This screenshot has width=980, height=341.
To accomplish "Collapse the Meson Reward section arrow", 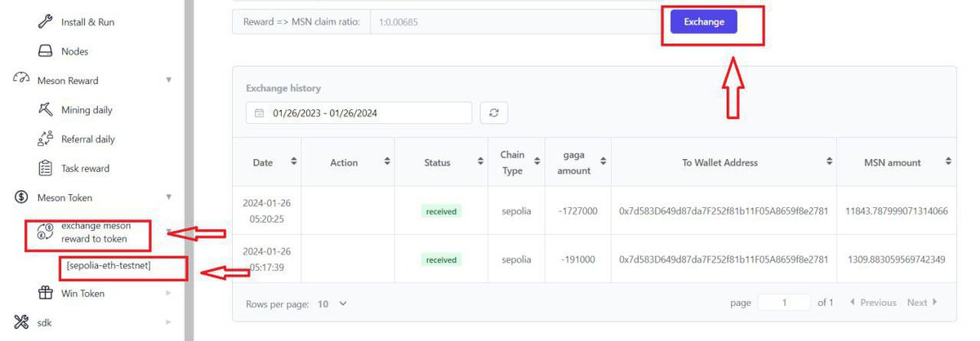I will [169, 80].
